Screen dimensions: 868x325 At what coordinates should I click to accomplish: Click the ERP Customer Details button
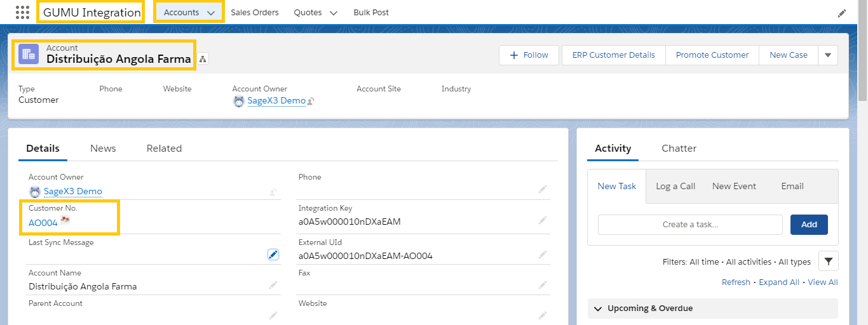pos(613,55)
